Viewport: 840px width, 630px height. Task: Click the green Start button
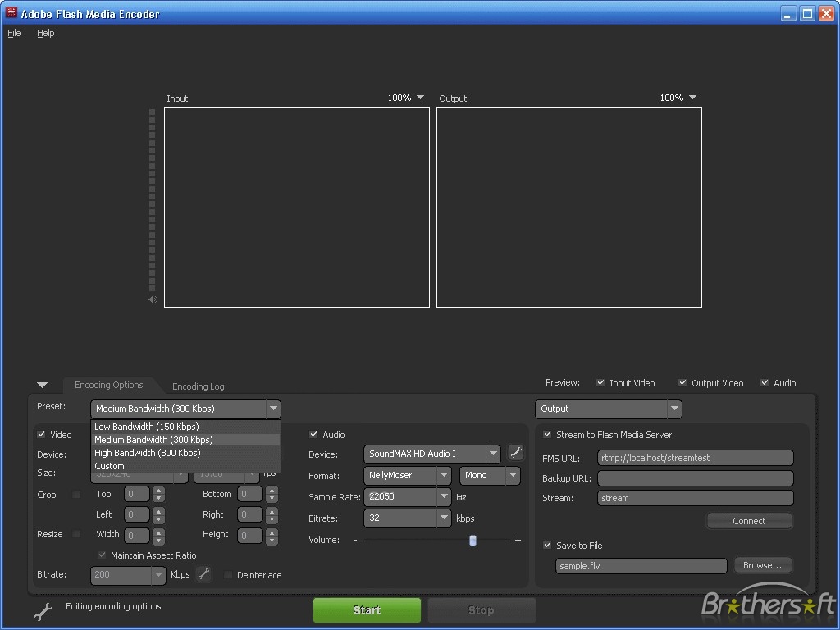367,610
